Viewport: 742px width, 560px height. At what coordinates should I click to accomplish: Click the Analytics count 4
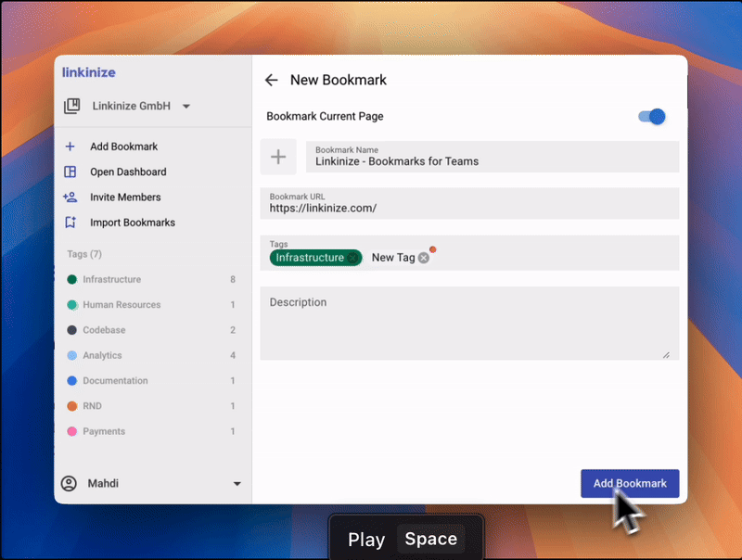coord(233,355)
